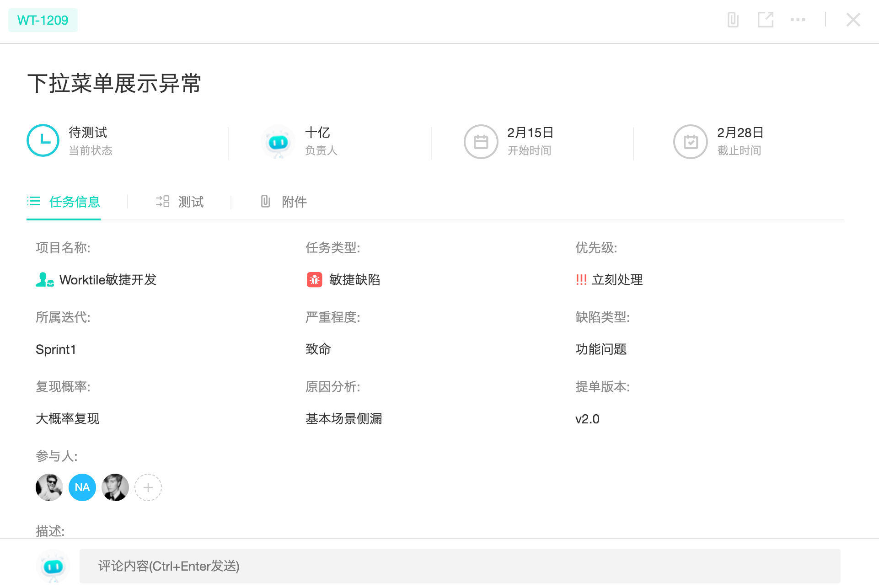Select the 任务信息 tab
This screenshot has width=879, height=588.
[64, 202]
